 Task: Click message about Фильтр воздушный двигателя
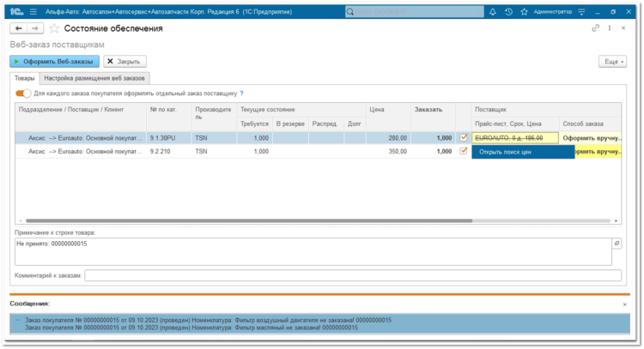tap(209, 320)
